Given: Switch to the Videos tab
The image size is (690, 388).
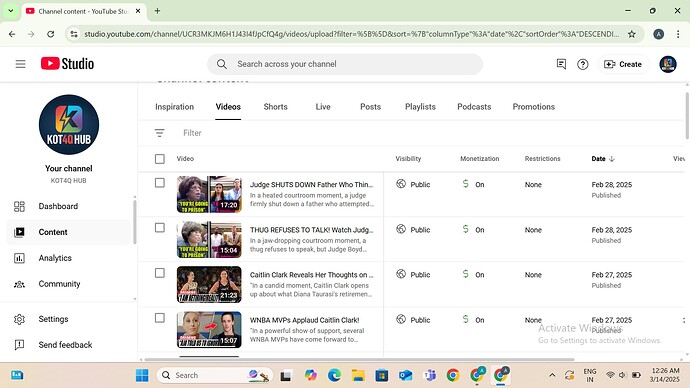Looking at the screenshot, I should coord(228,107).
